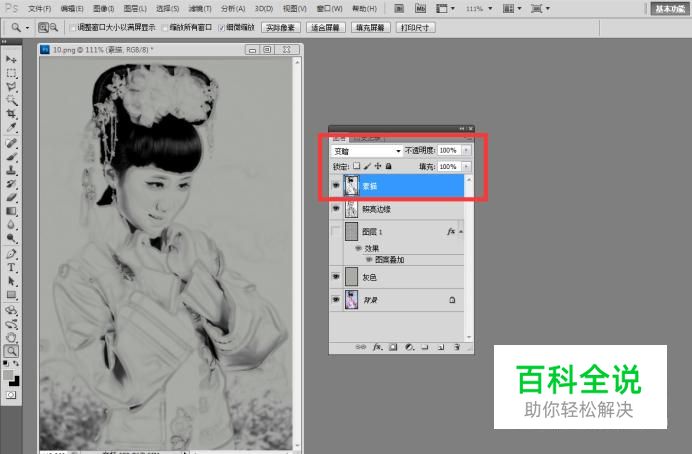Select the Hand tool

[x=11, y=338]
